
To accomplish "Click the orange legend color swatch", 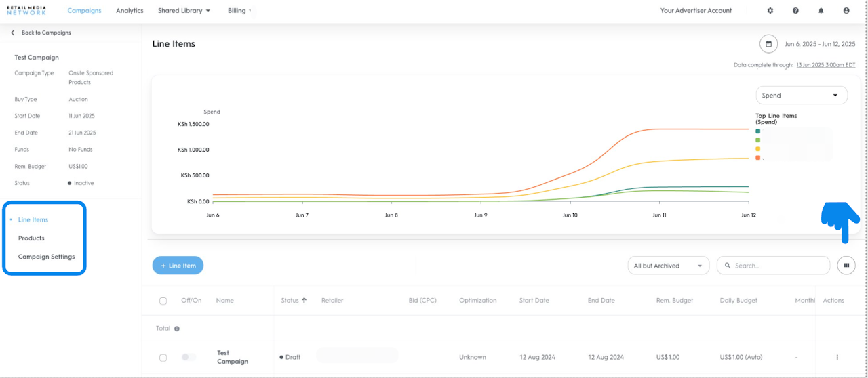I will click(x=757, y=158).
